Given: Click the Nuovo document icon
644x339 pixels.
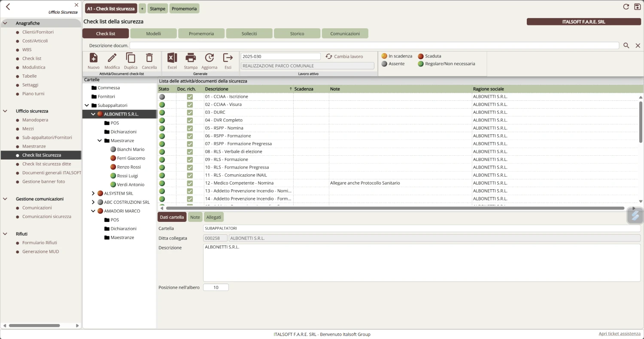Looking at the screenshot, I should (x=93, y=58).
